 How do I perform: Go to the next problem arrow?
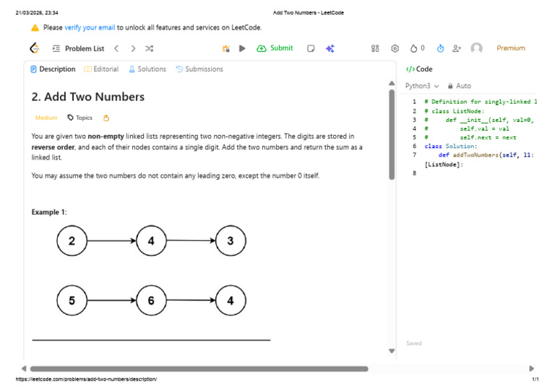(x=133, y=48)
